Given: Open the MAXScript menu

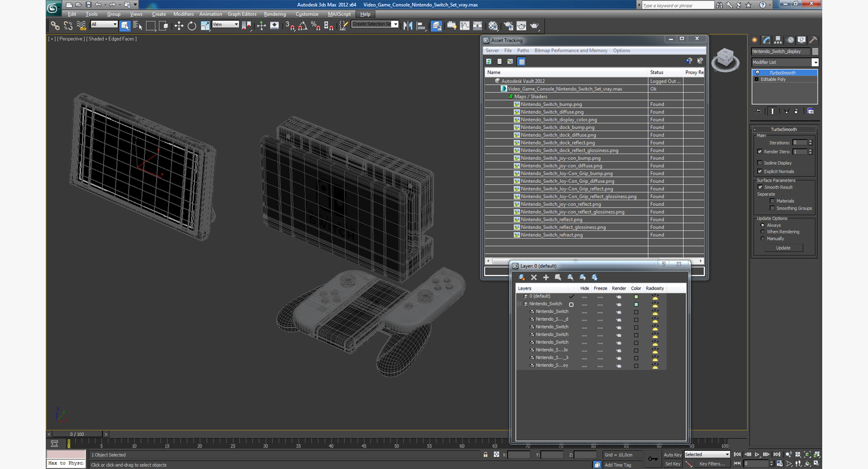Looking at the screenshot, I should point(340,14).
